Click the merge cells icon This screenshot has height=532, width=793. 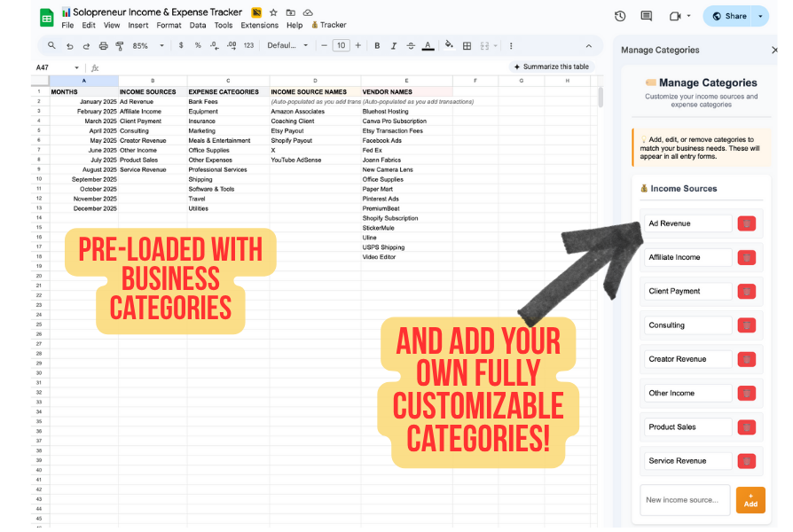[484, 45]
